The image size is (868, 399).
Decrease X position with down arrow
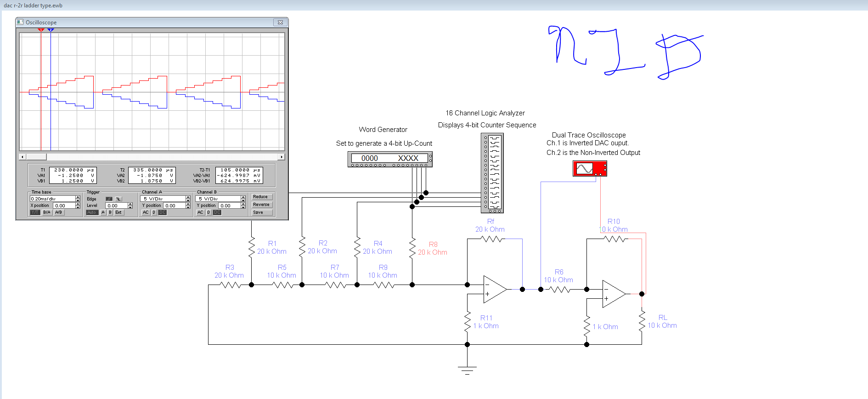(78, 207)
